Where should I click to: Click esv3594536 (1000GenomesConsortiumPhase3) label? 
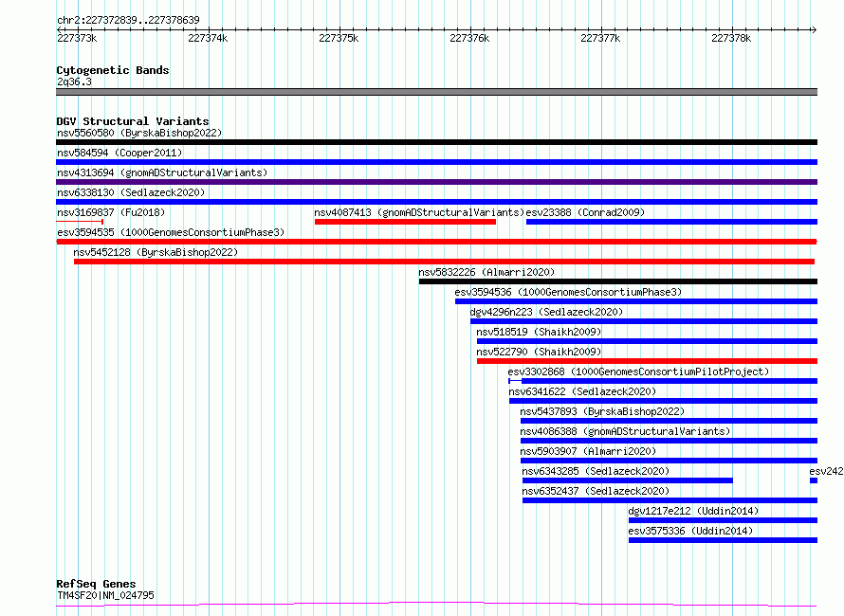[568, 292]
